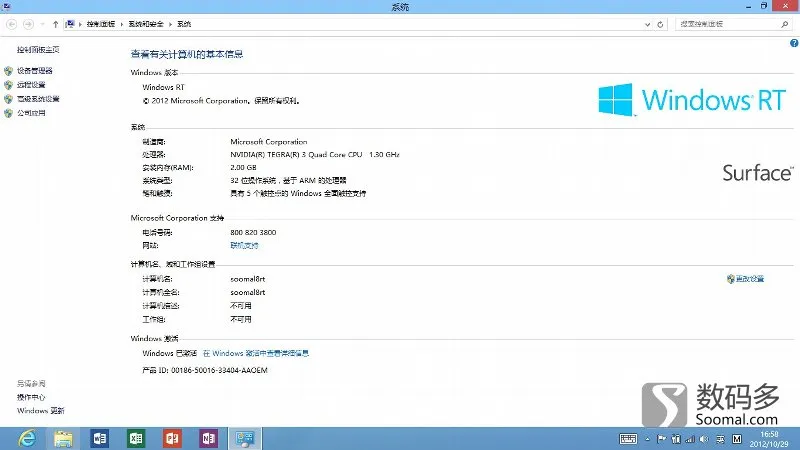Go up one level with Up arrow

pyautogui.click(x=55, y=24)
